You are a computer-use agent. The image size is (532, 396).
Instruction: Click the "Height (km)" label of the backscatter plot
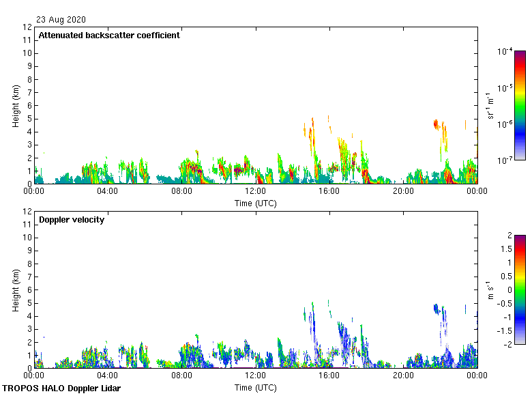click(16, 106)
